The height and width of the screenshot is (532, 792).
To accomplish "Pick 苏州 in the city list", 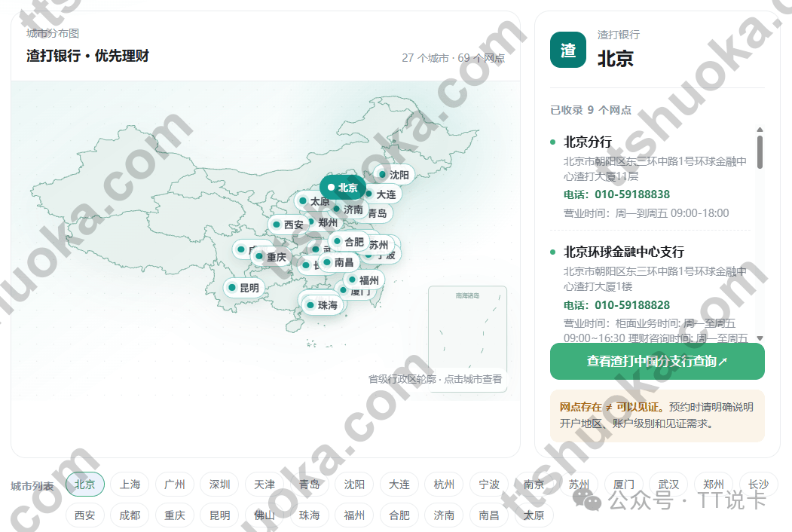I will (x=579, y=485).
